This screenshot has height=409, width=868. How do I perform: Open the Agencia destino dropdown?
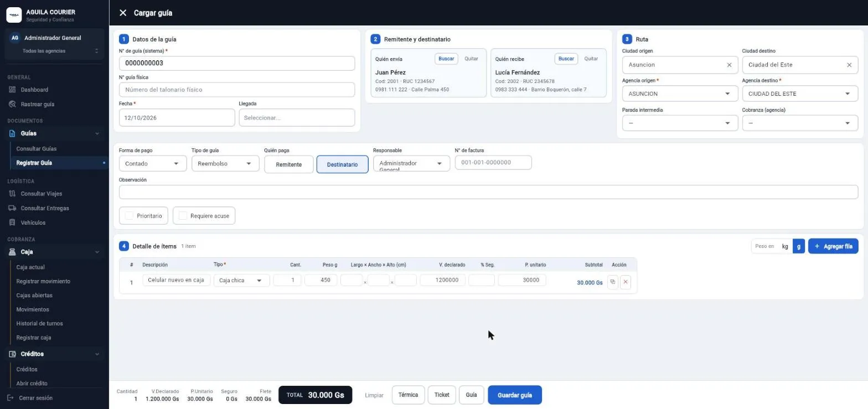pyautogui.click(x=800, y=94)
